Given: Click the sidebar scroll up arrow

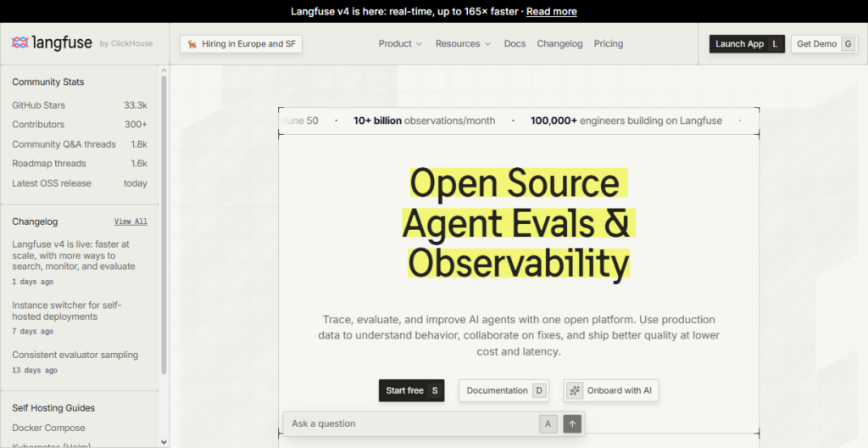Looking at the screenshot, I should coord(164,70).
